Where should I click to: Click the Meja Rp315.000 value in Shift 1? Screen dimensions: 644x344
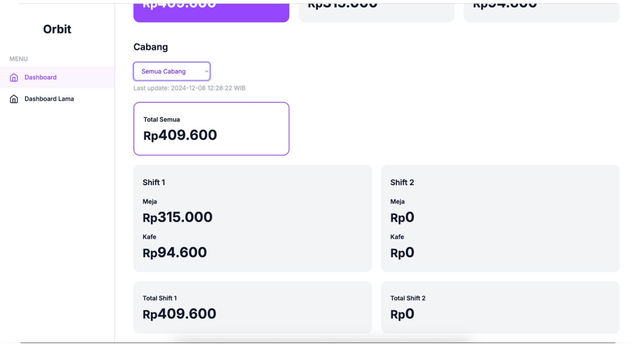click(x=177, y=217)
